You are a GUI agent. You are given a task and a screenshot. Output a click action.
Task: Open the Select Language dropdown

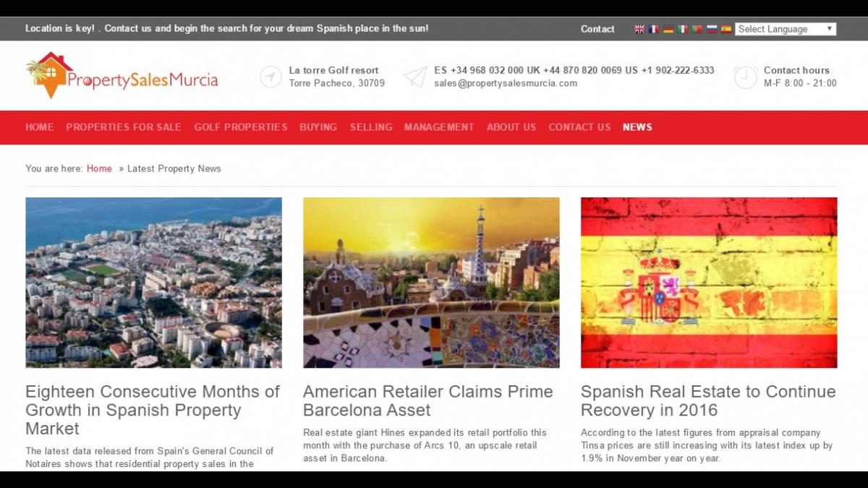(x=786, y=29)
